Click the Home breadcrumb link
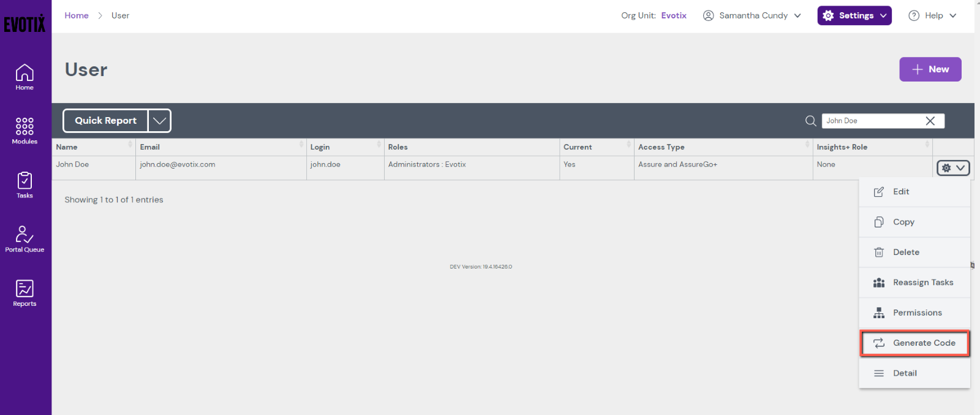The width and height of the screenshot is (980, 415). (77, 15)
